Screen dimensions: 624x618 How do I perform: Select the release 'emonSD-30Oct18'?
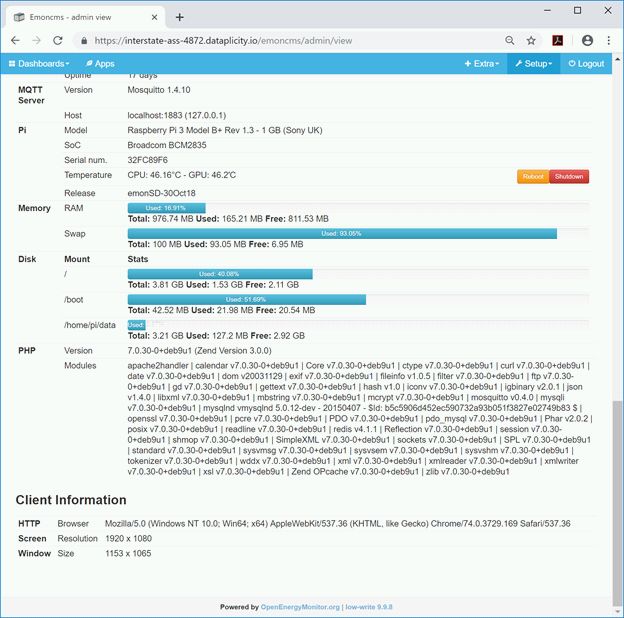[x=162, y=193]
